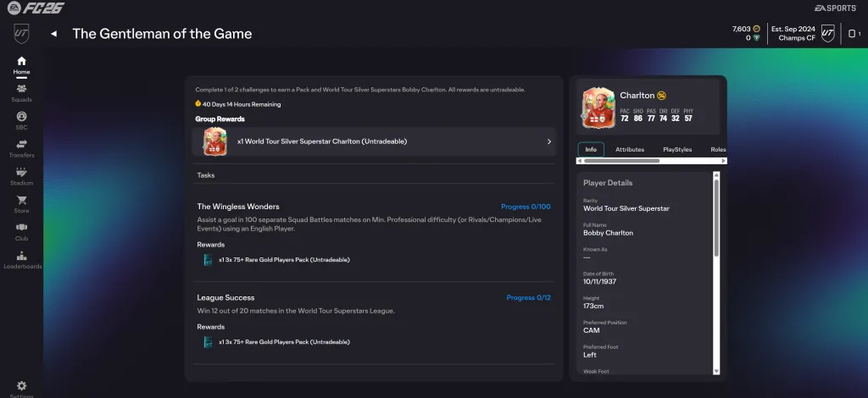Screen dimensions: 868x398
Task: Open the Roles tab
Action: click(718, 149)
